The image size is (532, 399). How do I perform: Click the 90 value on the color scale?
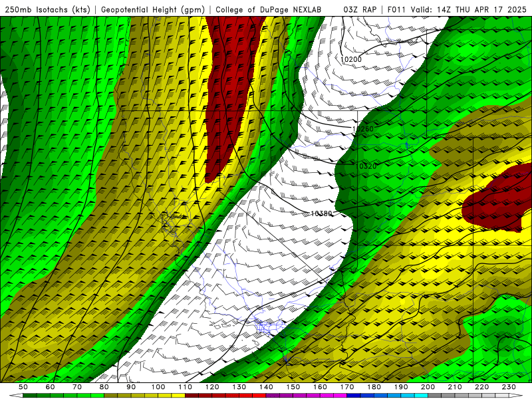click(x=131, y=387)
